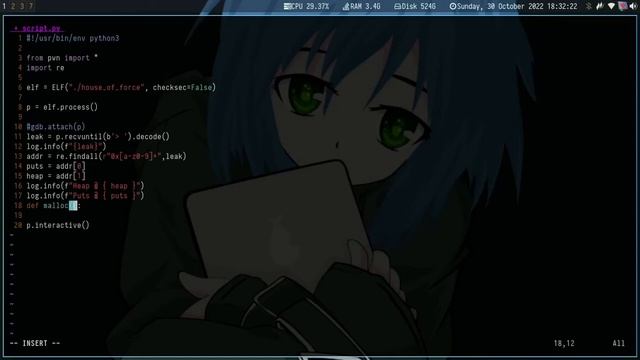Click the 'puts = addr[0]' line

pos(56,166)
